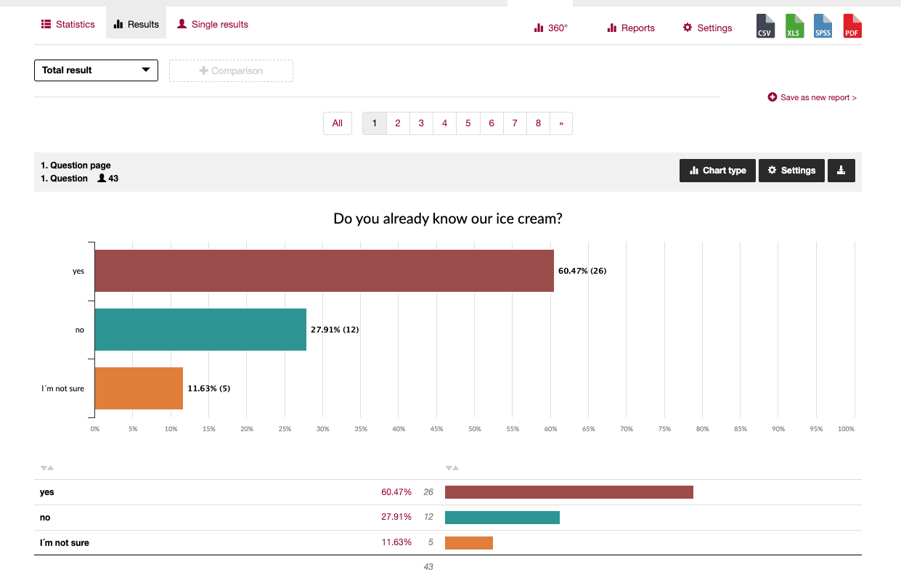Select the red 'yes' bar in the chart

click(x=323, y=271)
